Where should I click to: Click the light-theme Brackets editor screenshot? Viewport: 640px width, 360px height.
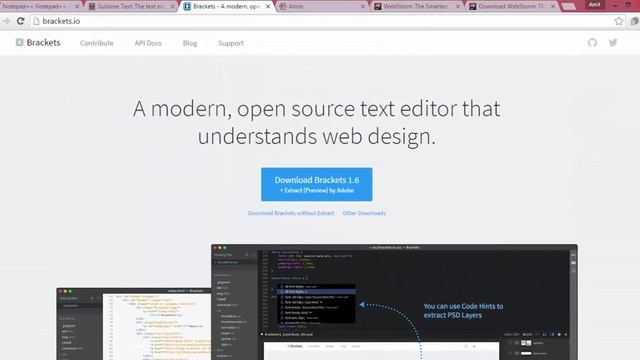pyautogui.click(x=133, y=324)
